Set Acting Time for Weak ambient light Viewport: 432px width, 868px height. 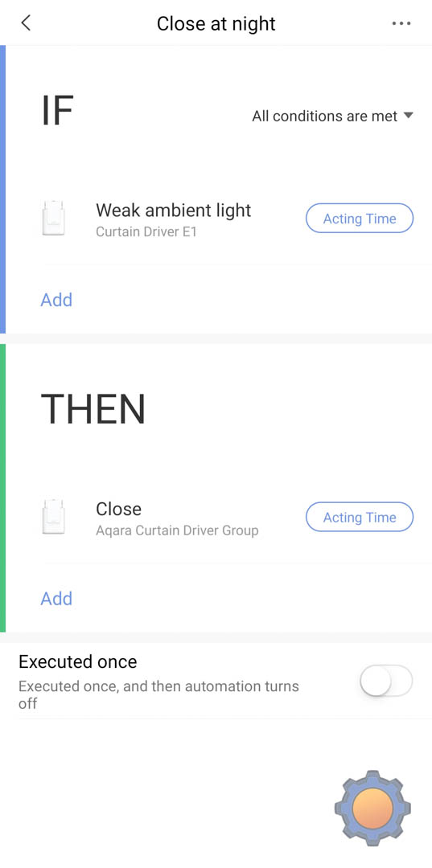click(x=360, y=219)
